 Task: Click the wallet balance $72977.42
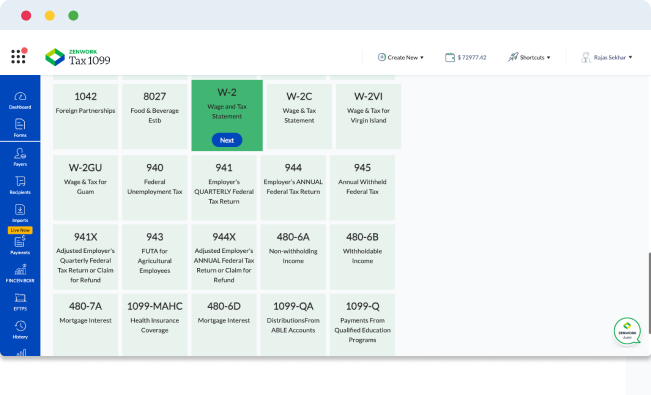465,57
